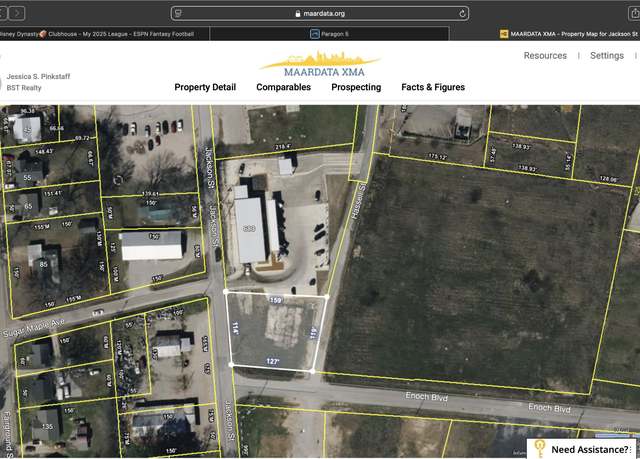Click the football favicon on the ESPN tab

[x=43, y=34]
